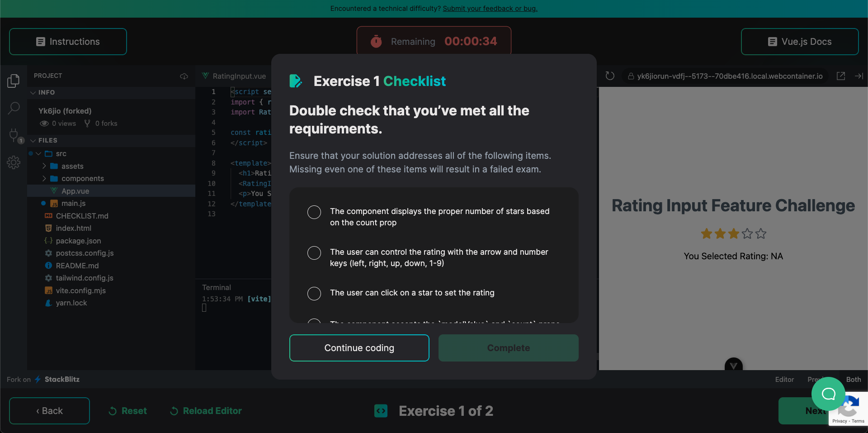This screenshot has width=868, height=433.
Task: Click the cloud icon beside PROJECT
Action: [x=184, y=76]
